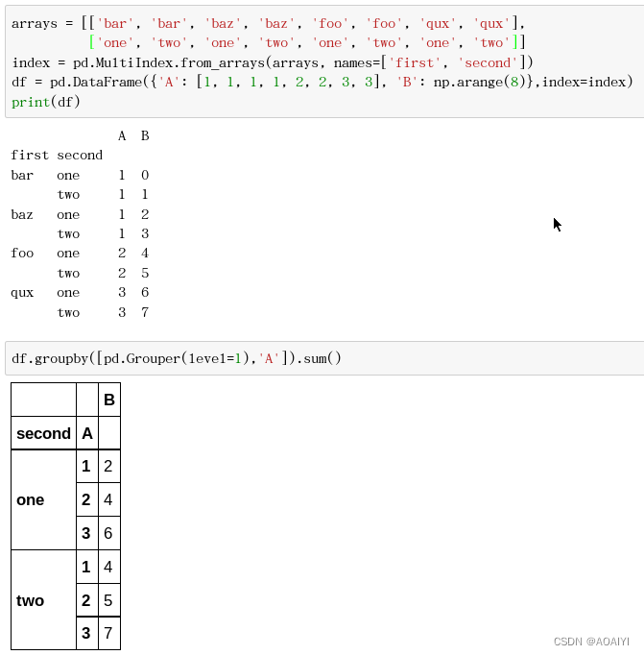Click 'index=index' argument in DataFrame line
This screenshot has width=644, height=655.
584,82
